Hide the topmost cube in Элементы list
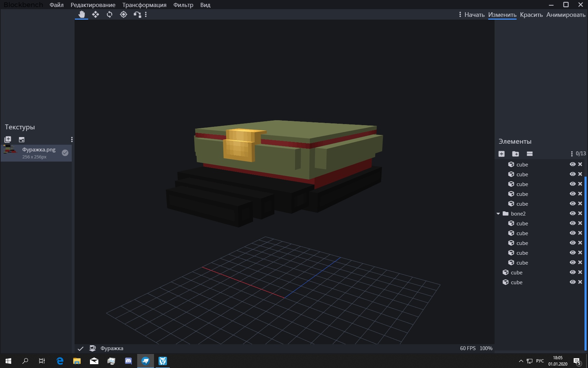Viewport: 588px width, 368px height. [573, 164]
